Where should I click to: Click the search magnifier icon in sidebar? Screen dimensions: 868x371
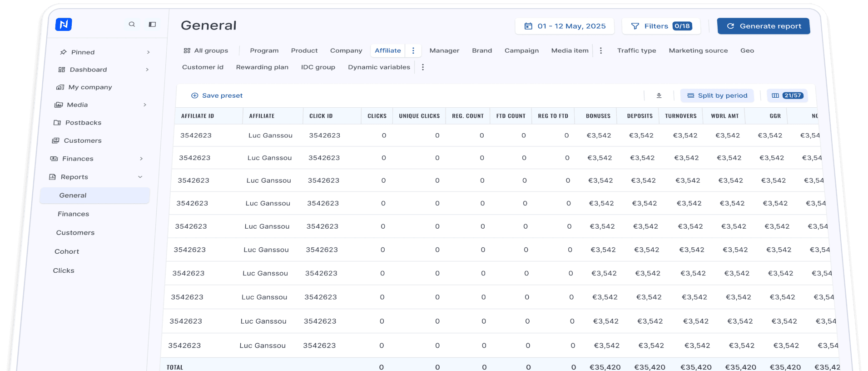[132, 24]
